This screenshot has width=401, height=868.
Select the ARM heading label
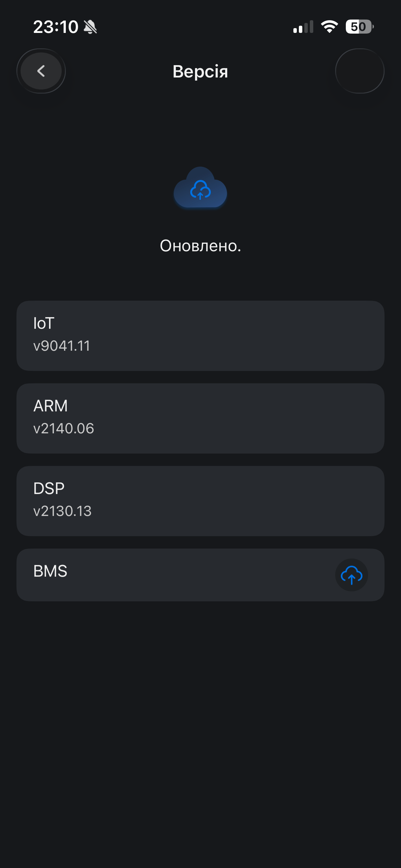point(50,406)
